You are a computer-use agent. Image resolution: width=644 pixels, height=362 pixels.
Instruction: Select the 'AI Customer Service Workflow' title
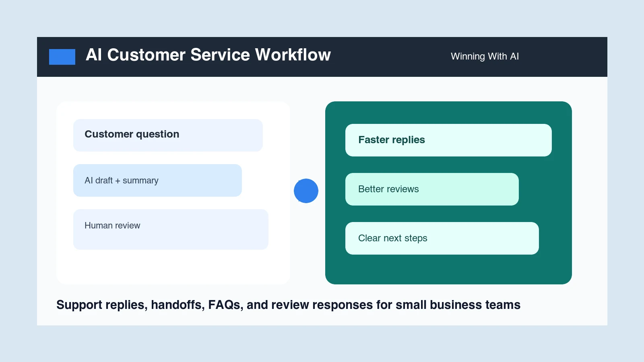[x=208, y=55]
